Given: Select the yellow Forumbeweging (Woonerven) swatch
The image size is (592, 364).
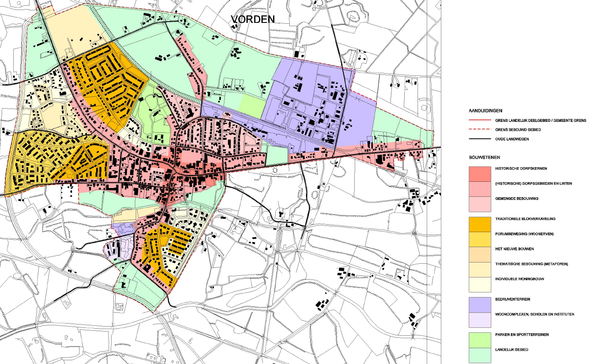Looking at the screenshot, I should (x=480, y=239).
